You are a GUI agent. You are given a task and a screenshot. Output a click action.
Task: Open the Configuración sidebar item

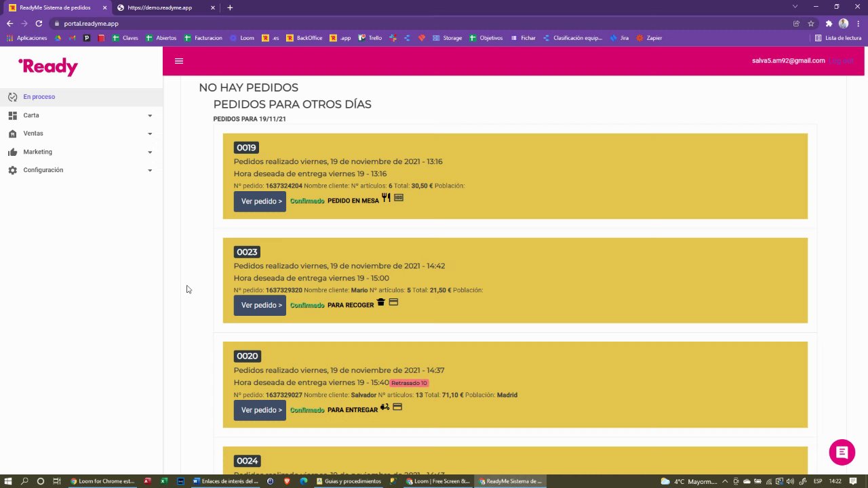click(x=81, y=170)
